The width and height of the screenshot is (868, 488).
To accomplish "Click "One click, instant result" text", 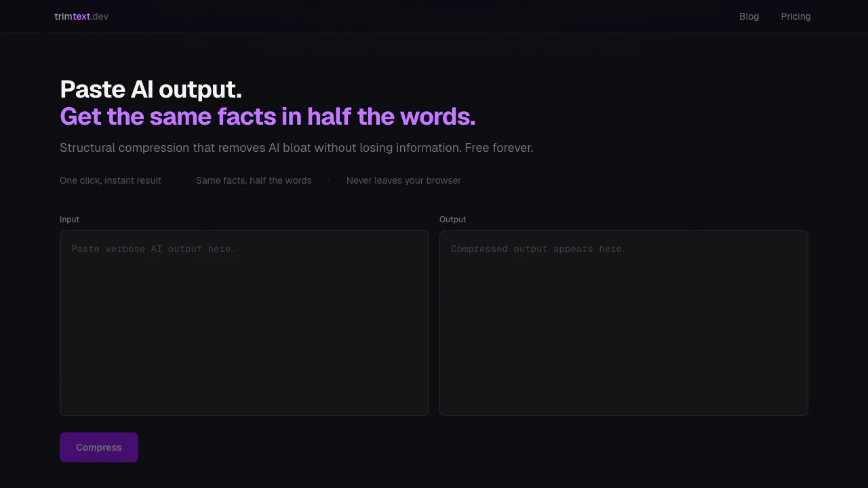I will click(x=111, y=180).
